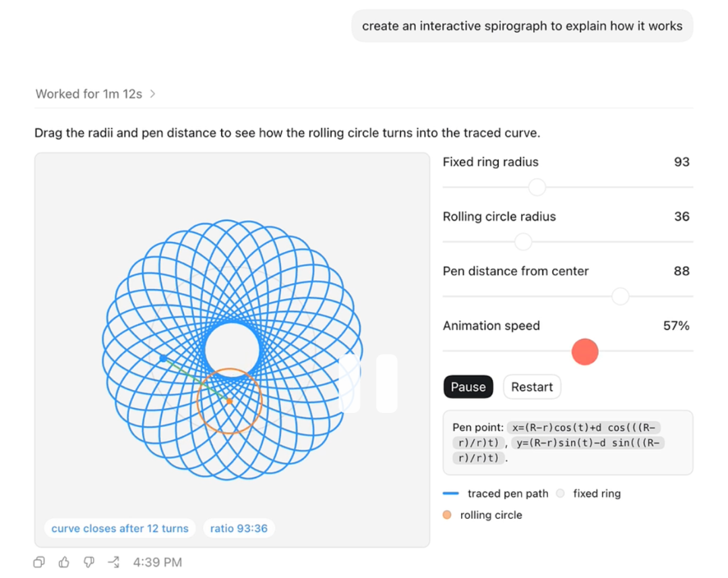
Task: Click the Pen point formula box
Action: click(568, 443)
